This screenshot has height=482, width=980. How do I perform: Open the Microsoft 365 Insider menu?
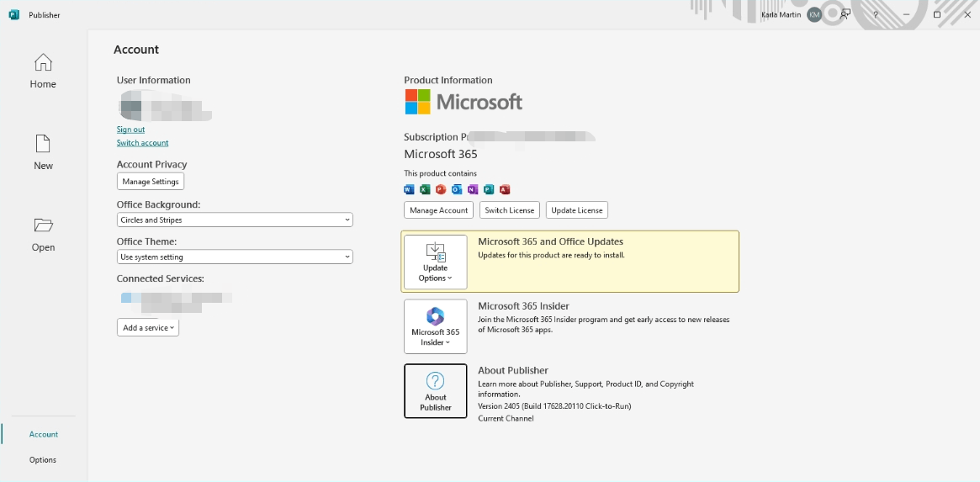tap(436, 326)
